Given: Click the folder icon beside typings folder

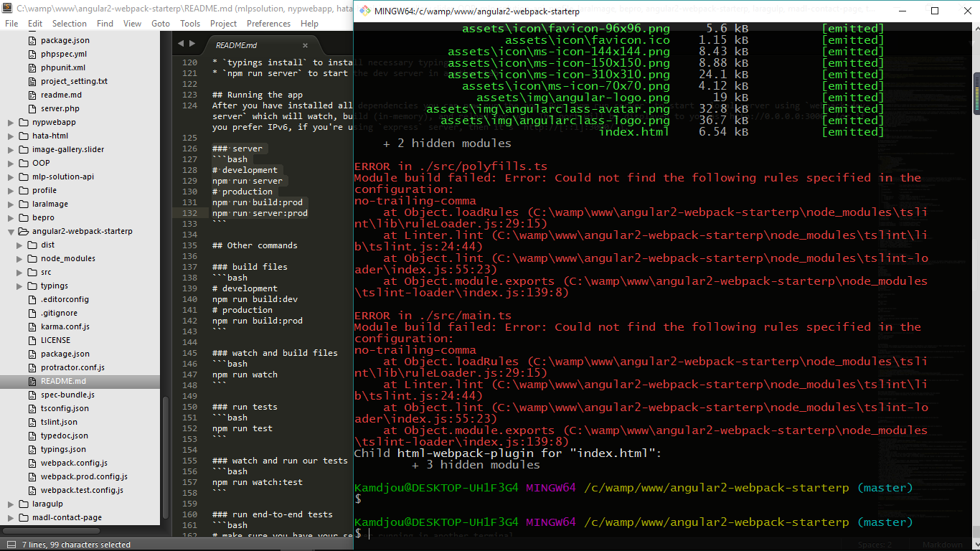Looking at the screenshot, I should coord(32,286).
